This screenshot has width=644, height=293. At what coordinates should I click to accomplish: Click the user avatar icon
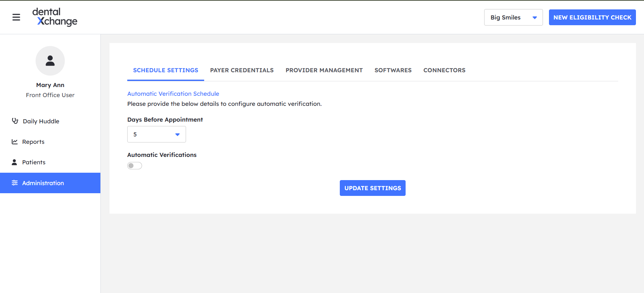click(50, 61)
